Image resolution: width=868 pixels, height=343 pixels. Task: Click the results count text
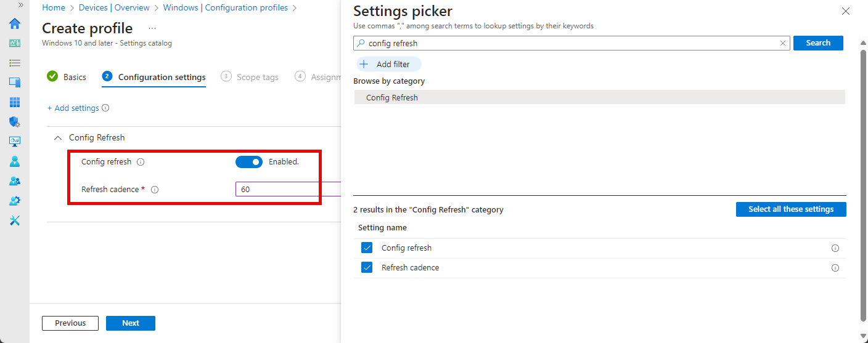(x=428, y=209)
